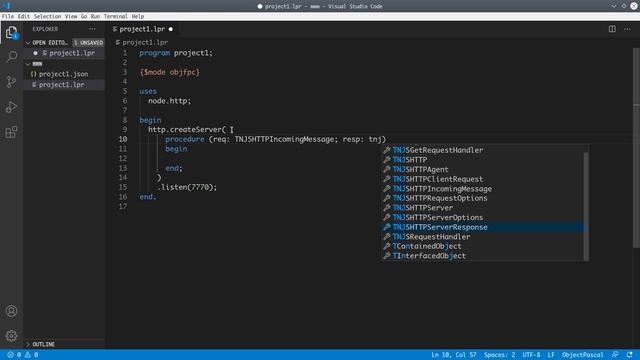
Task: Click the '.listen(7770);' text on line 15
Action: click(187, 187)
